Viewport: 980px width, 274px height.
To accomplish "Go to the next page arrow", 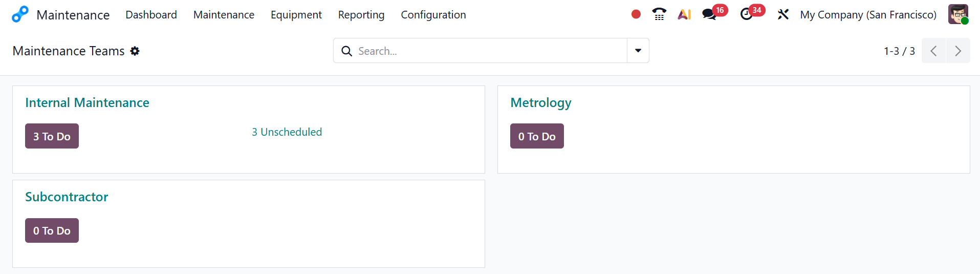I will pos(957,51).
